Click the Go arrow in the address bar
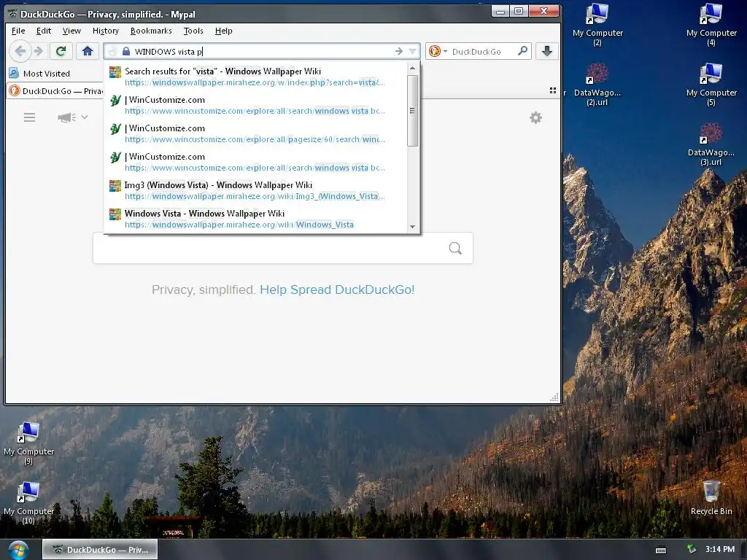This screenshot has width=747, height=560. pos(399,51)
